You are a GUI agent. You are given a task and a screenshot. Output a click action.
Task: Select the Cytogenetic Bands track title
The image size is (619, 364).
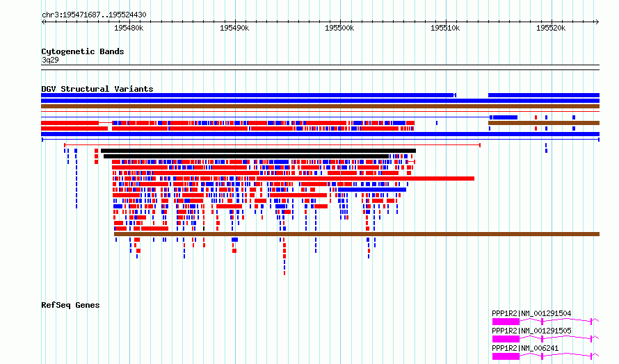[83, 51]
